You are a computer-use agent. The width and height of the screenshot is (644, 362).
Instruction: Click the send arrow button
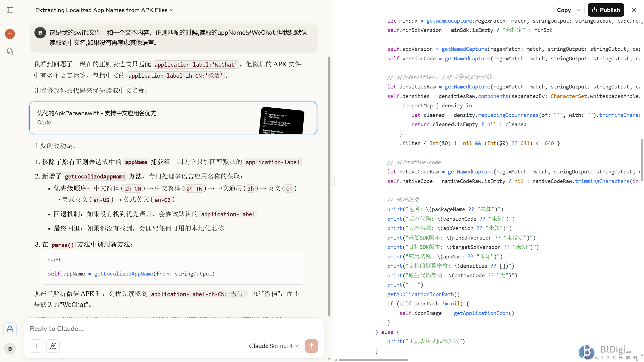point(311,346)
